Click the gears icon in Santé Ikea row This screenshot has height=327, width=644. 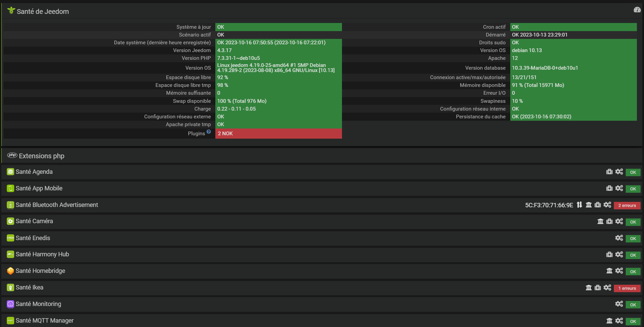pos(607,288)
